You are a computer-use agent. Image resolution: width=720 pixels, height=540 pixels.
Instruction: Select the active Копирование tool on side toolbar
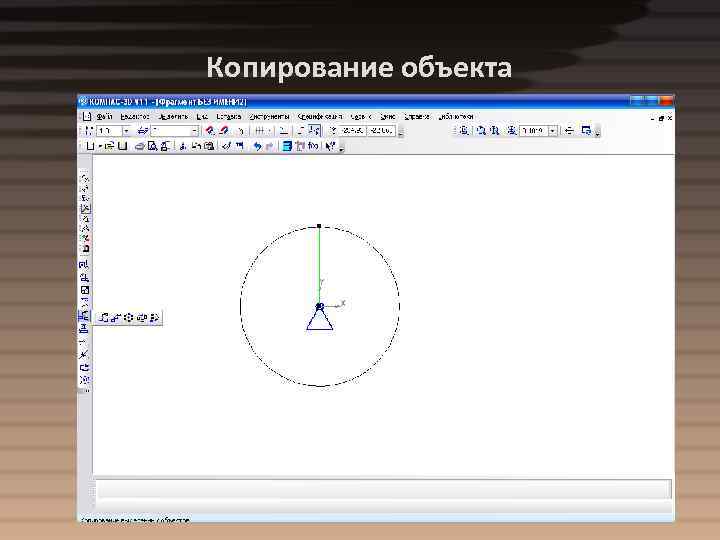coord(84,316)
